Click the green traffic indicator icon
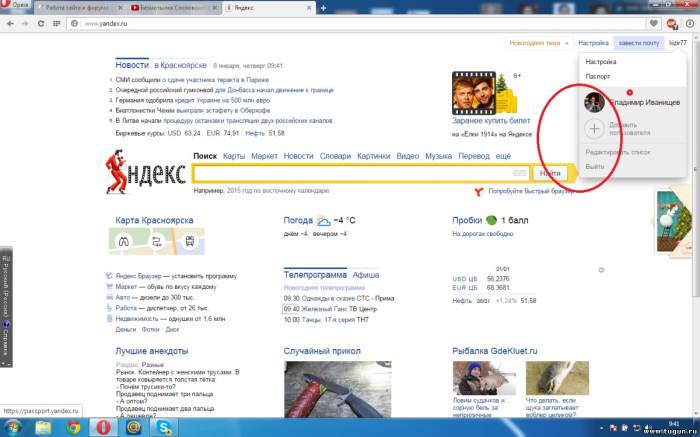Screen dimensions: 700x437 pos(491,220)
